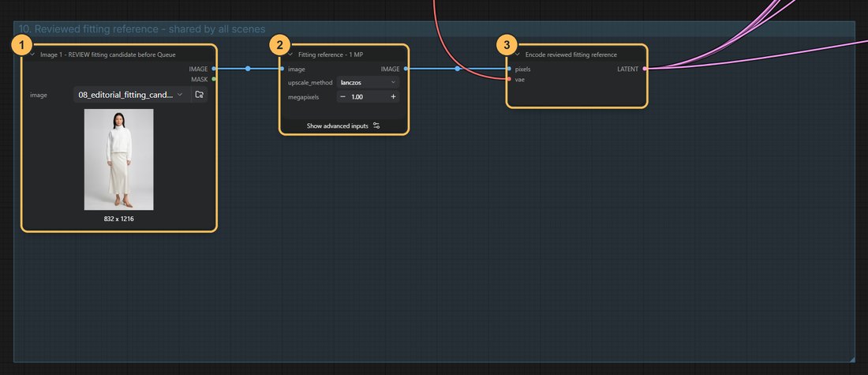Select the megapixels 1.00 value field
The image size is (868, 375).
(369, 96)
